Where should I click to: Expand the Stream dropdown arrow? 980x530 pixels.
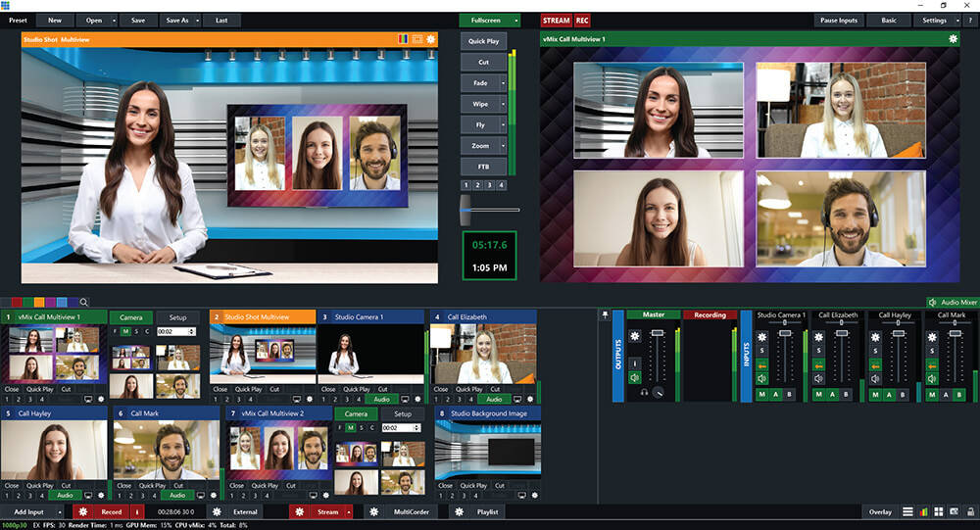(348, 511)
